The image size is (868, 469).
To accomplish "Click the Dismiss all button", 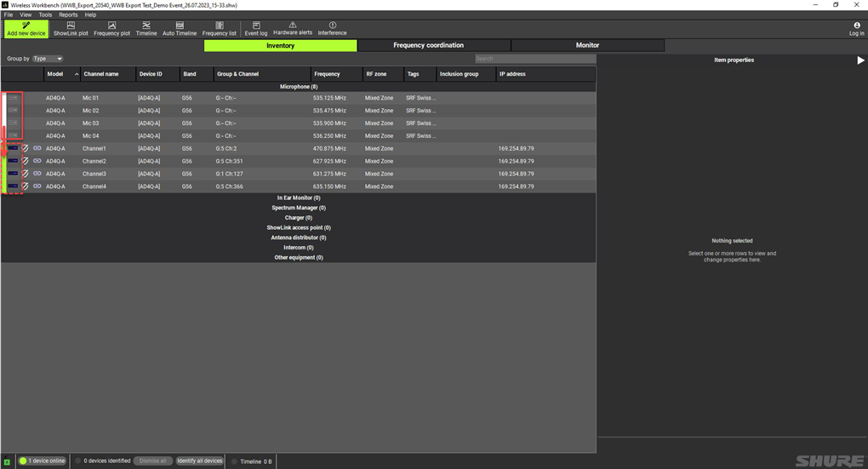I will [x=152, y=460].
